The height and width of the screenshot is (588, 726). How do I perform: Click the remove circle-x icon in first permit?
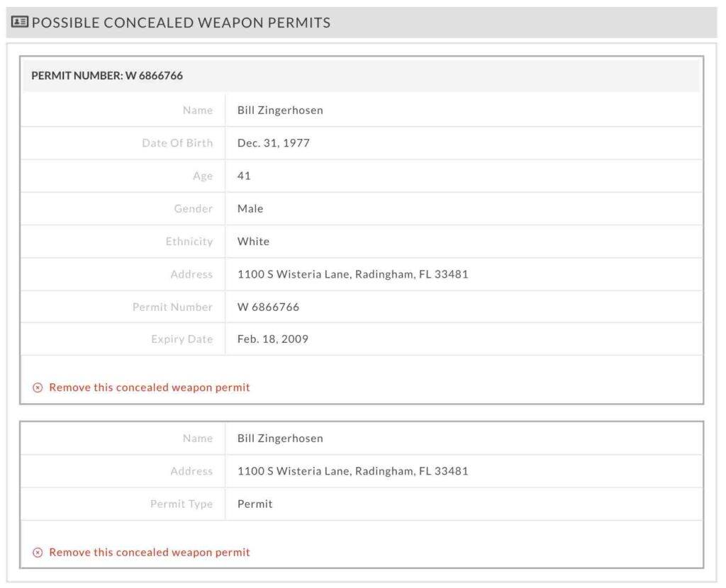[x=38, y=388]
